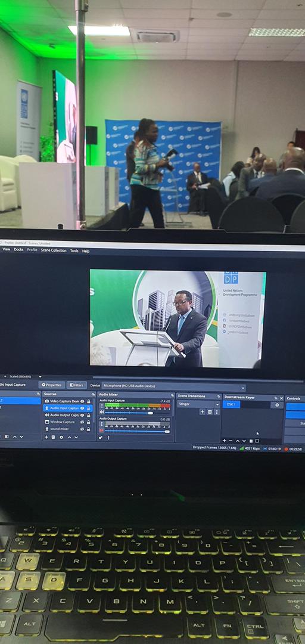Remove a scene from Downstream Keyer with minus
This screenshot has height=644, width=305.
pos(231,441)
